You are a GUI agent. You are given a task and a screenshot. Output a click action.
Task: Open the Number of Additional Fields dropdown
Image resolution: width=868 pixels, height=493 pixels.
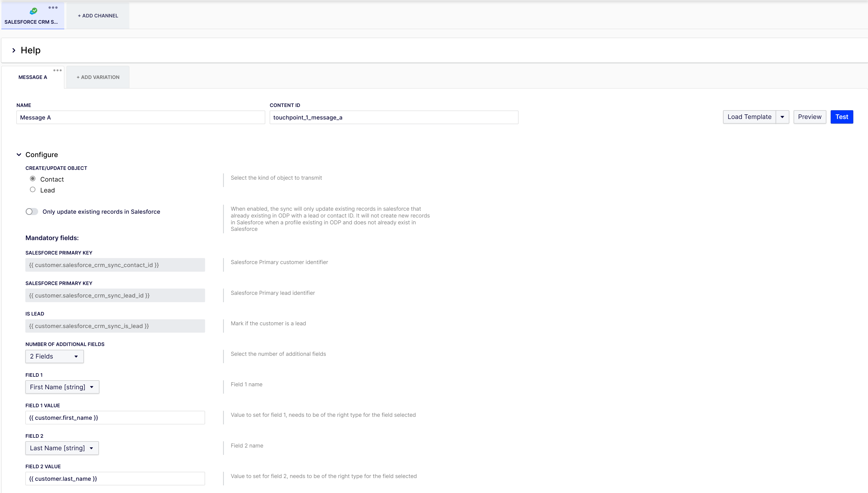54,357
